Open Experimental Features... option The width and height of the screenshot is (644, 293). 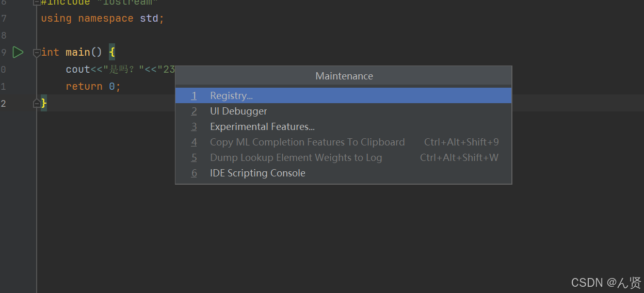[344, 126]
